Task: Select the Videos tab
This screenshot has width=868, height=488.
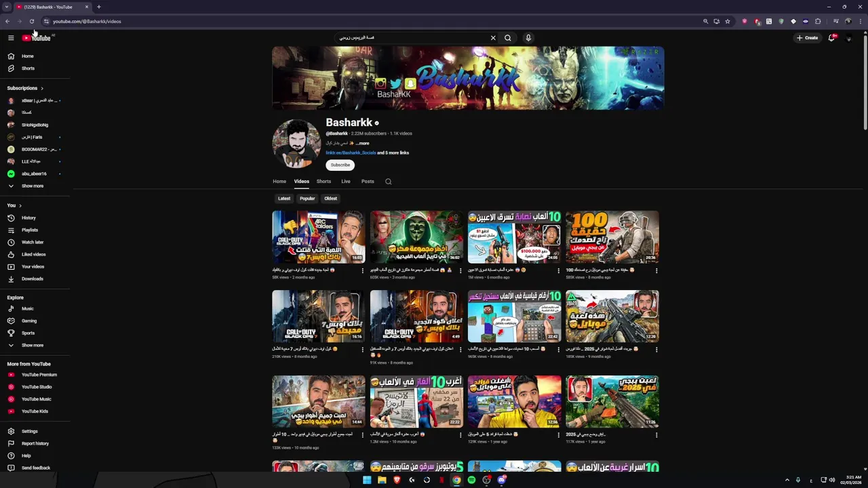Action: pyautogui.click(x=302, y=181)
